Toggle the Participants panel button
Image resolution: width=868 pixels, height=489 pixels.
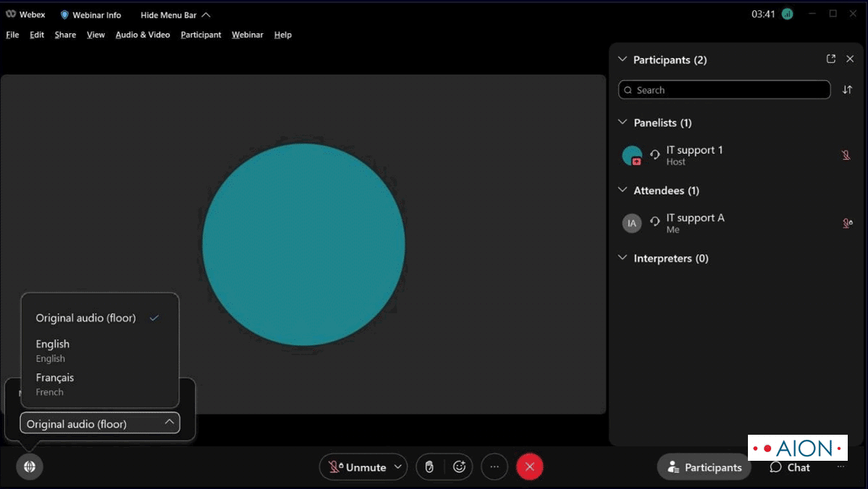704,467
